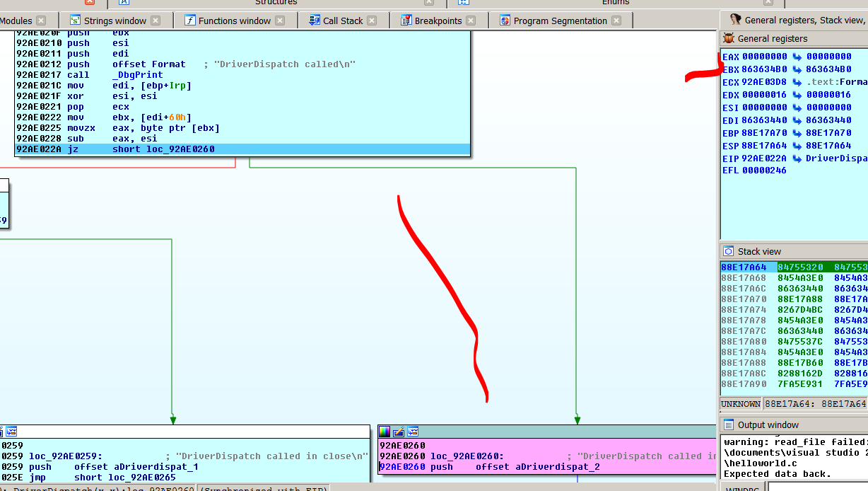
Task: Set node color on pink loc_92AE0260 block
Action: click(385, 432)
